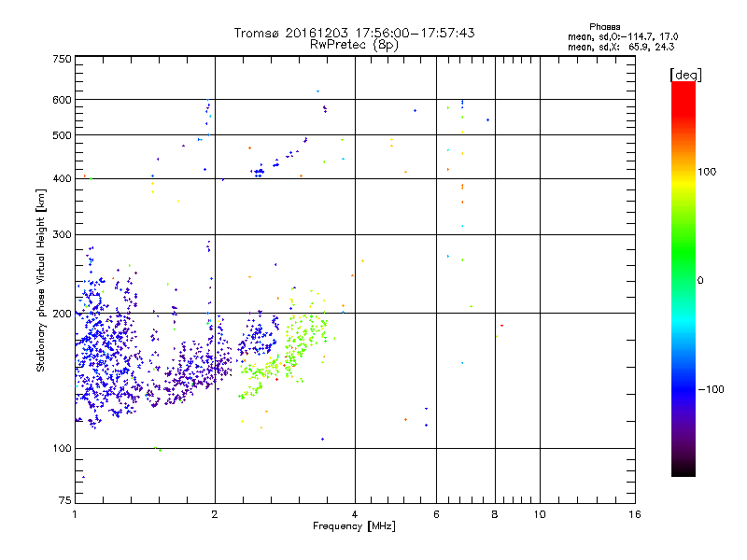Click the '0' colorbar tick label
Image resolution: width=747 pixels, height=560 pixels.
point(699,281)
